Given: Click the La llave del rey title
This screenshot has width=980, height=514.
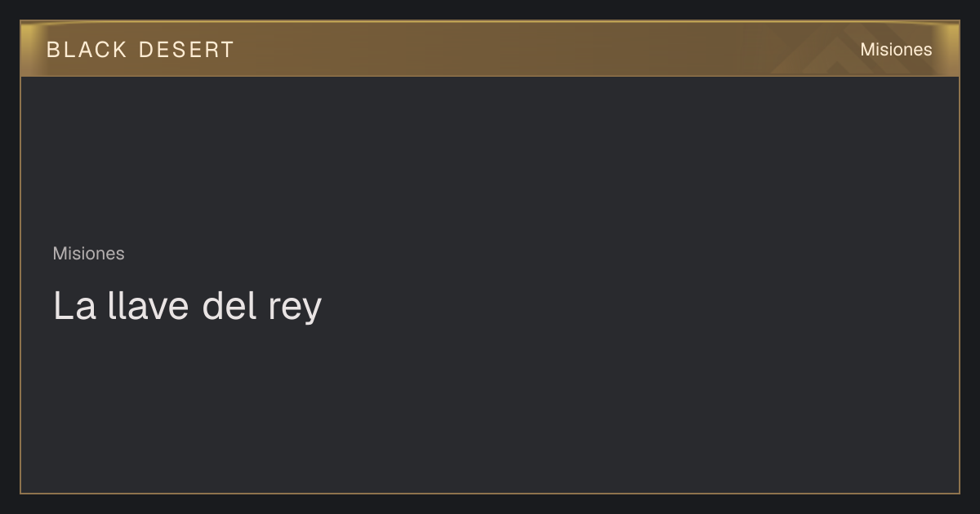Looking at the screenshot, I should [188, 306].
